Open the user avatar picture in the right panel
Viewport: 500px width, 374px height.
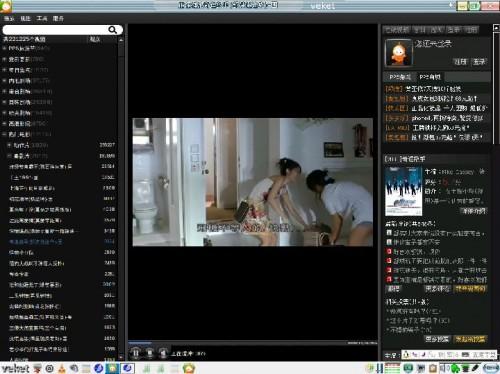pyautogui.click(x=398, y=53)
